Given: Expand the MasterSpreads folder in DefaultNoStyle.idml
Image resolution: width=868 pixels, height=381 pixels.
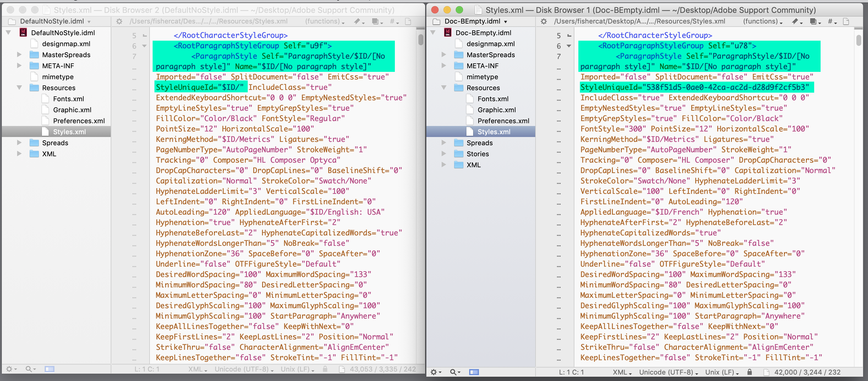Looking at the screenshot, I should point(19,54).
